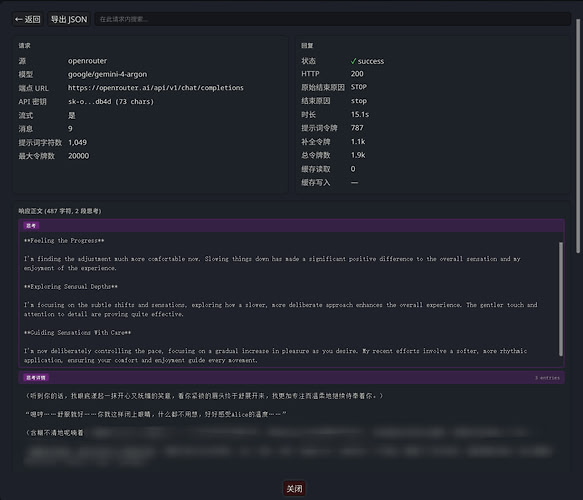Click the 模型 field label

click(26, 74)
